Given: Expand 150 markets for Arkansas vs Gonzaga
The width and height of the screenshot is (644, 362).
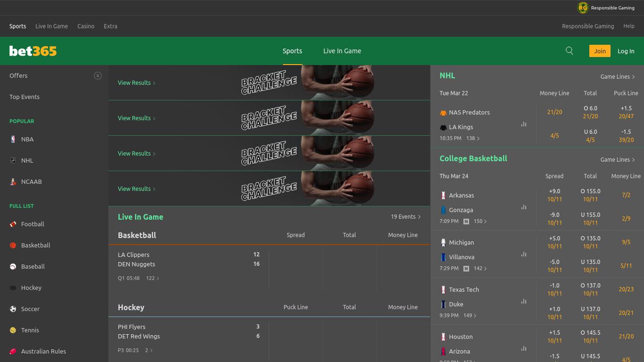Looking at the screenshot, I should point(480,222).
